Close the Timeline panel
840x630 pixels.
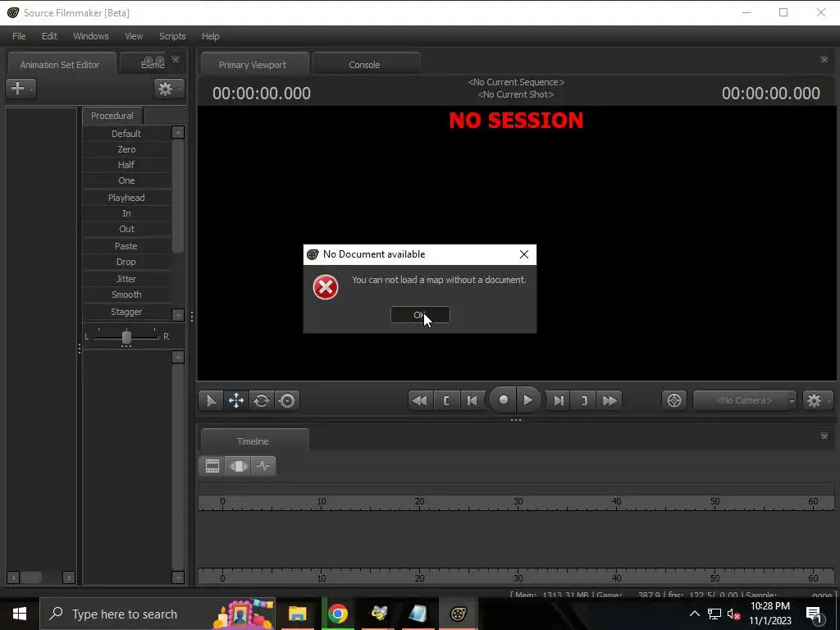pyautogui.click(x=824, y=436)
